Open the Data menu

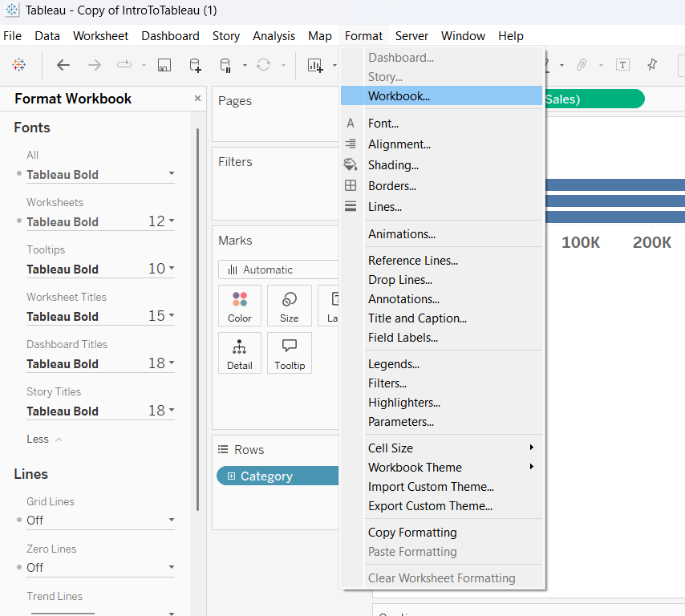pos(47,36)
